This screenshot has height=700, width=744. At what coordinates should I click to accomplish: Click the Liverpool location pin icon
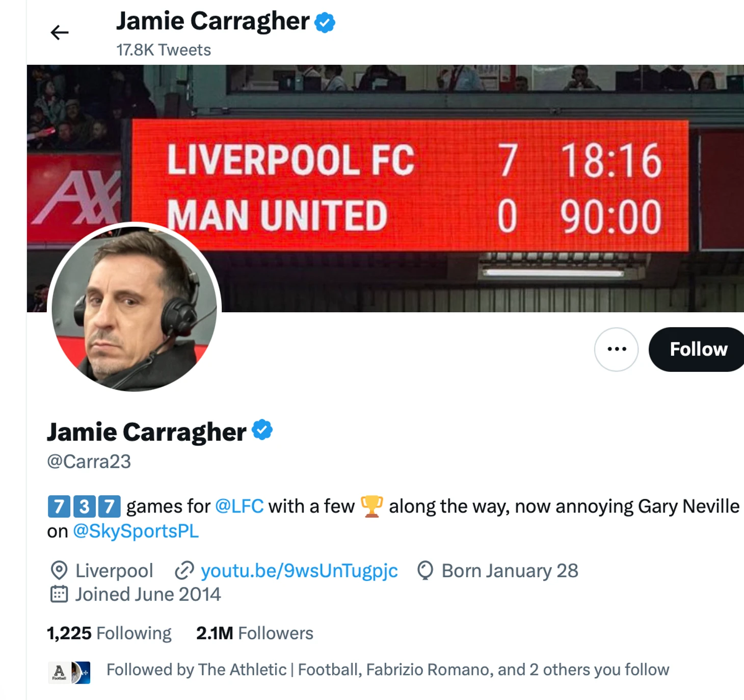pos(59,571)
